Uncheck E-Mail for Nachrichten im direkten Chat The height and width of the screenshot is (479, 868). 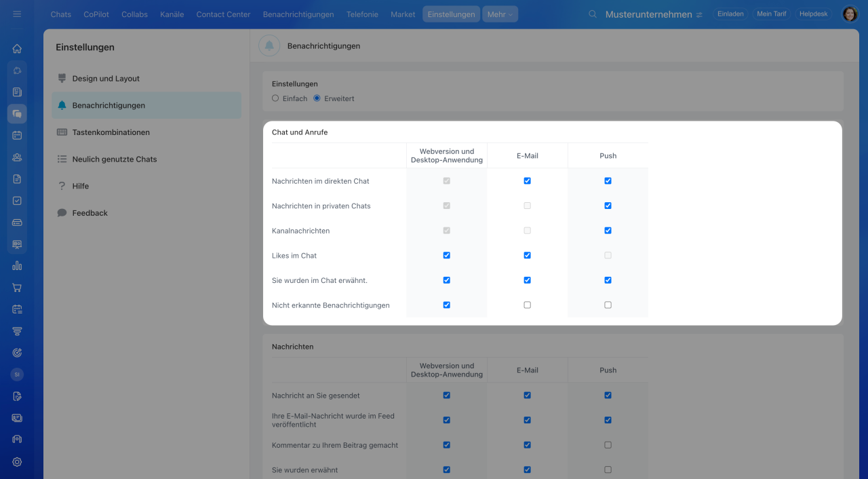tap(527, 181)
